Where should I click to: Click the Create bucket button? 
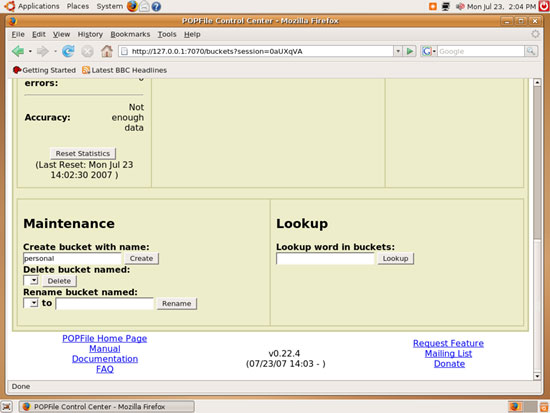(141, 258)
